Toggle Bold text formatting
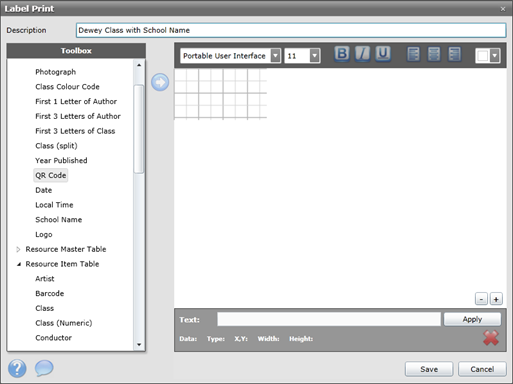 (x=342, y=54)
